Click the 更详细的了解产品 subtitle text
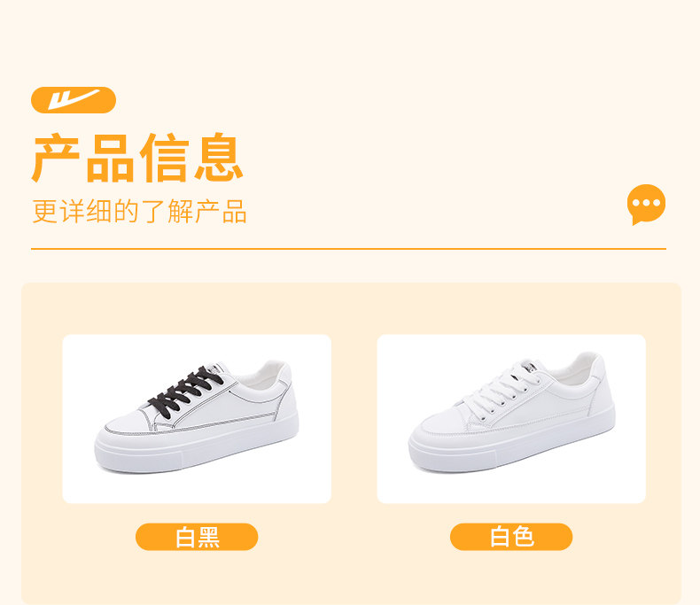 pos(139,212)
